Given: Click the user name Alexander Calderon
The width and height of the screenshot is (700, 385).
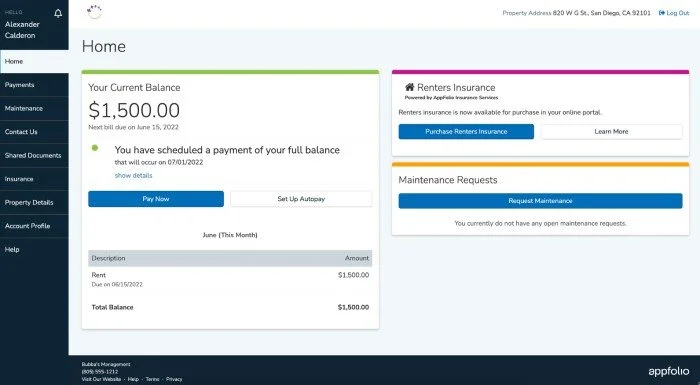Looking at the screenshot, I should pyautogui.click(x=22, y=30).
